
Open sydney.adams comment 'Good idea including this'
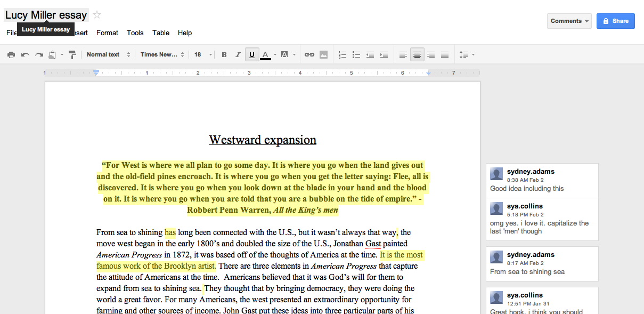(x=542, y=181)
